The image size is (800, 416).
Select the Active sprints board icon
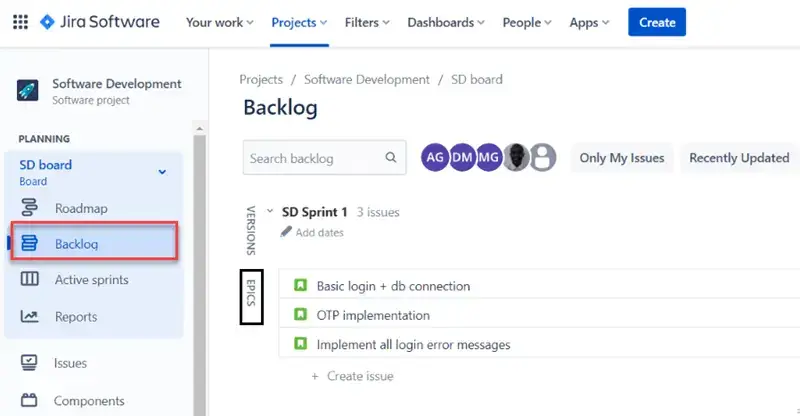pyautogui.click(x=29, y=279)
